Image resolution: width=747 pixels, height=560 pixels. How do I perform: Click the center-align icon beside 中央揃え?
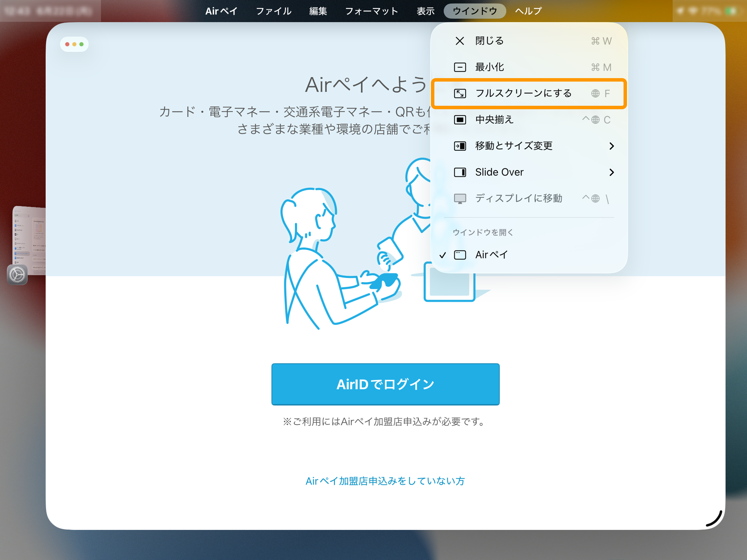[x=460, y=120]
